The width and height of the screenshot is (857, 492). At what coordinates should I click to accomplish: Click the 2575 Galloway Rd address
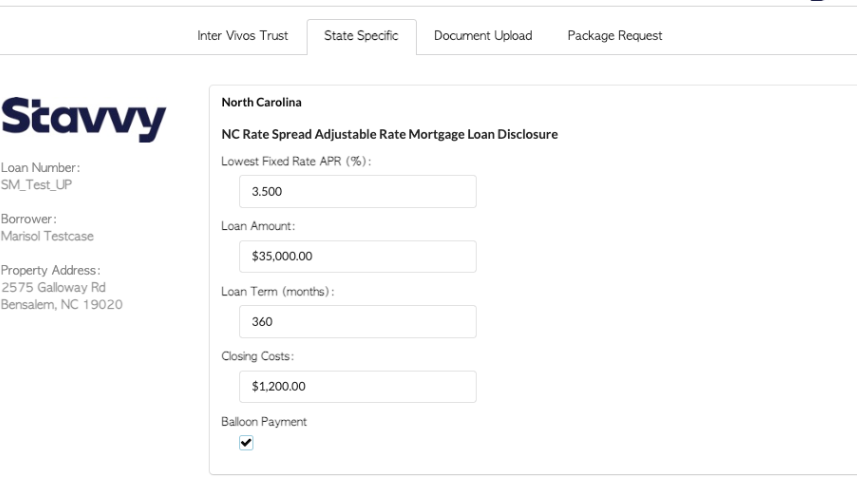coord(54,288)
